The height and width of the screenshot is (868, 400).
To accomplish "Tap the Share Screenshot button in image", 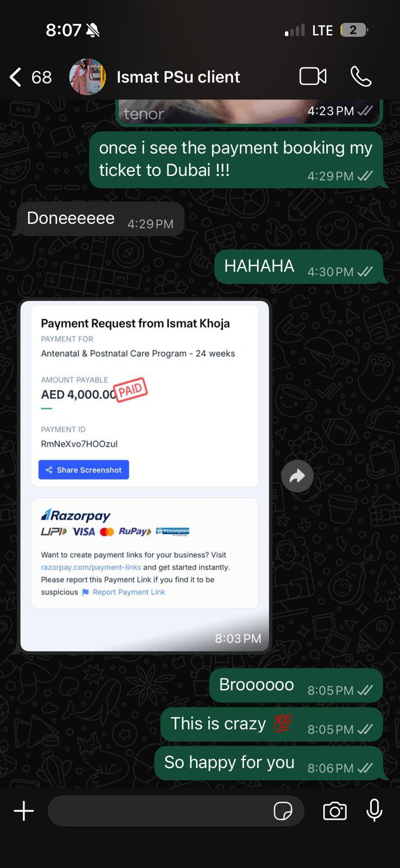I will pos(83,470).
